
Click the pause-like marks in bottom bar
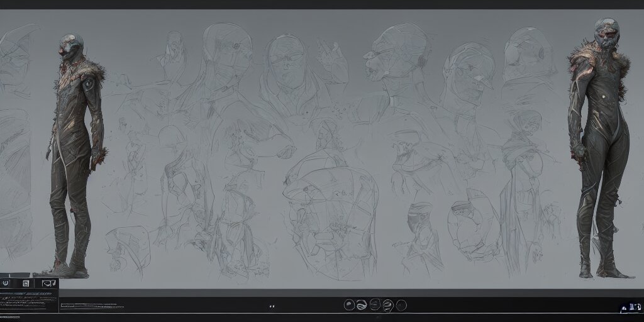[272, 306]
